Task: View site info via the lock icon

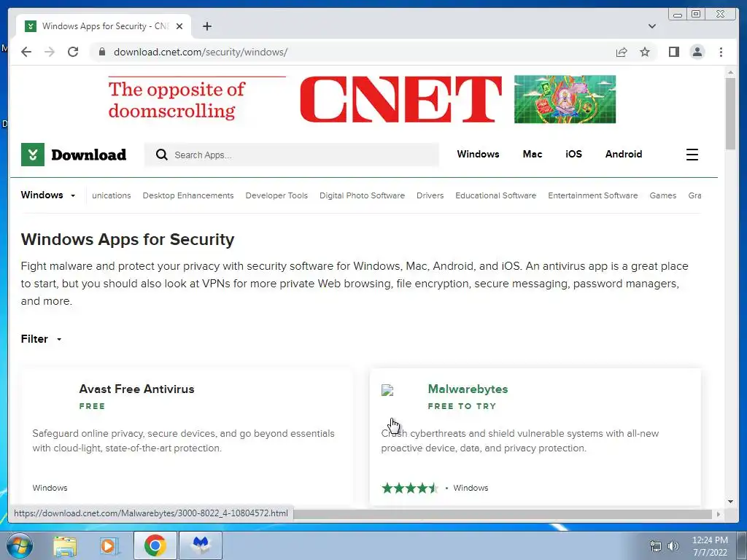Action: [x=101, y=52]
